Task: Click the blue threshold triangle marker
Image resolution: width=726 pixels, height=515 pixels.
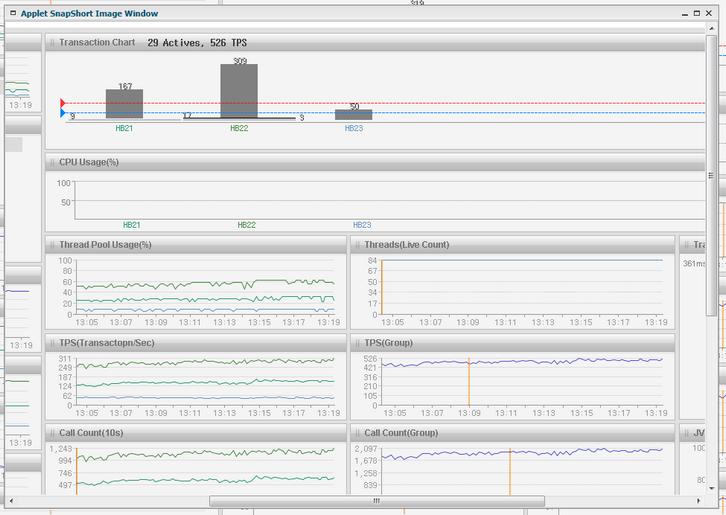Action: tap(63, 114)
